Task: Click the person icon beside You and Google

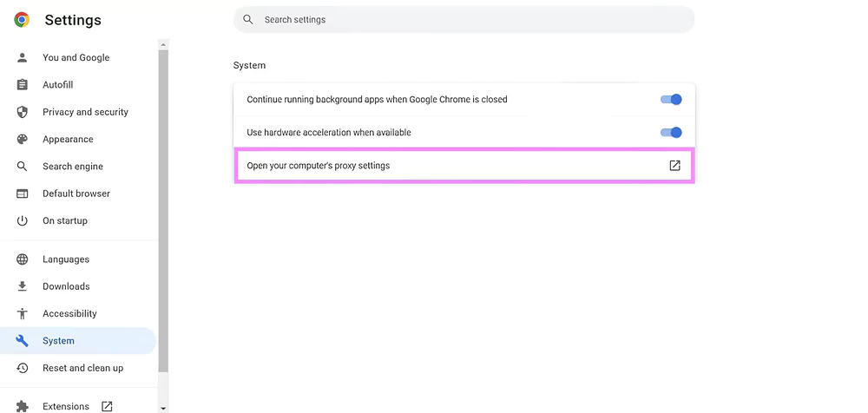Action: pyautogui.click(x=23, y=57)
